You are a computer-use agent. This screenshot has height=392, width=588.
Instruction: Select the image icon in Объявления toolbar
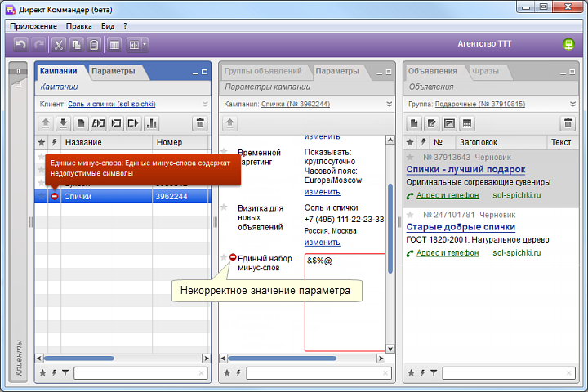point(449,123)
